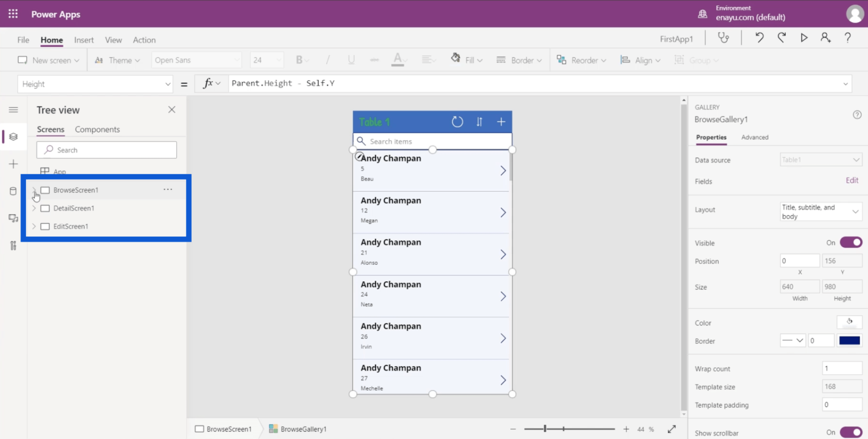Toggle underline text formatting
Viewport: 868px width, 439px height.
[351, 60]
